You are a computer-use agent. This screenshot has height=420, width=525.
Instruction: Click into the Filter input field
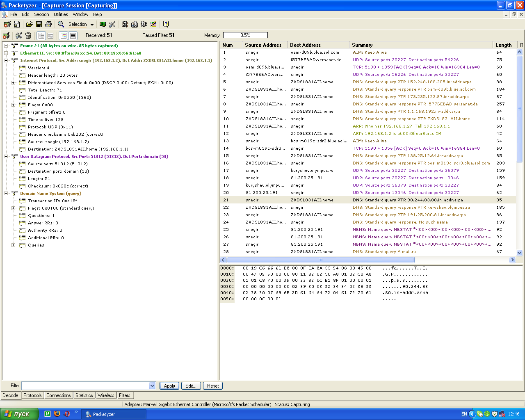click(x=85, y=386)
